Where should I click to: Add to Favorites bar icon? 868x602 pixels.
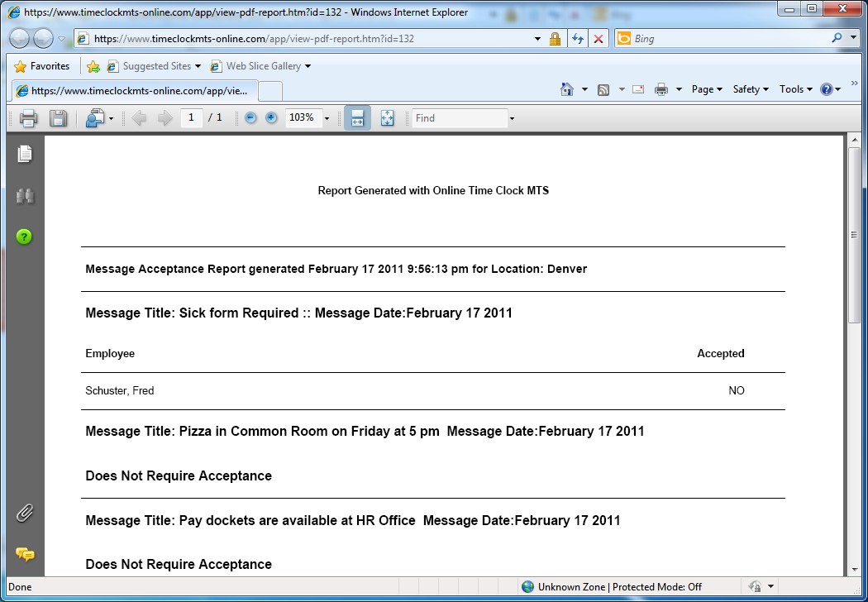coord(93,66)
